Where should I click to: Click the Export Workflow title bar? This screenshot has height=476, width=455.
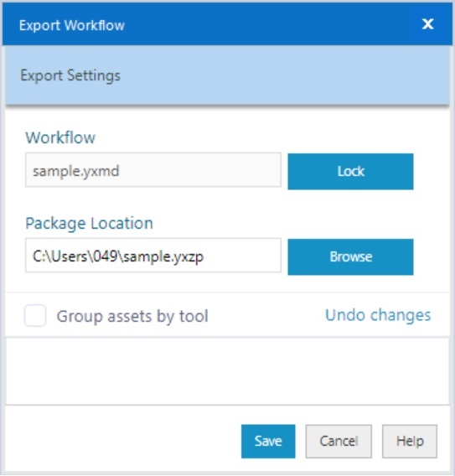[227, 24]
